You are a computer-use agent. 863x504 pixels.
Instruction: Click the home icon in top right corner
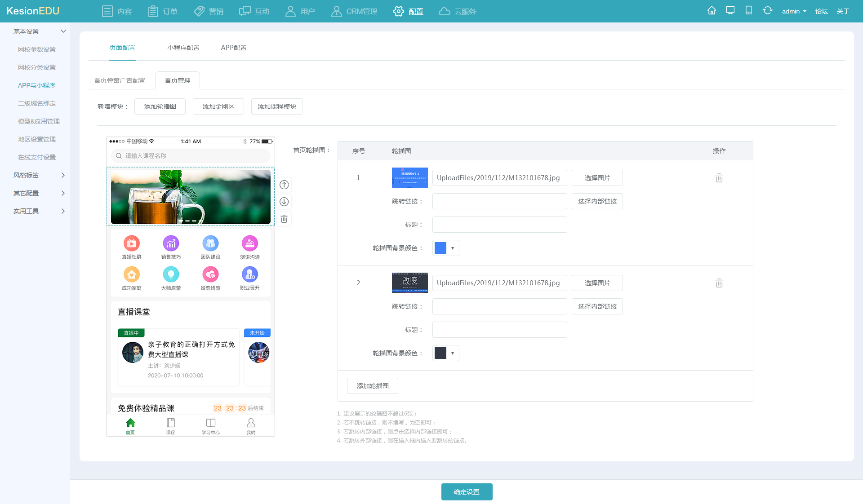[712, 10]
